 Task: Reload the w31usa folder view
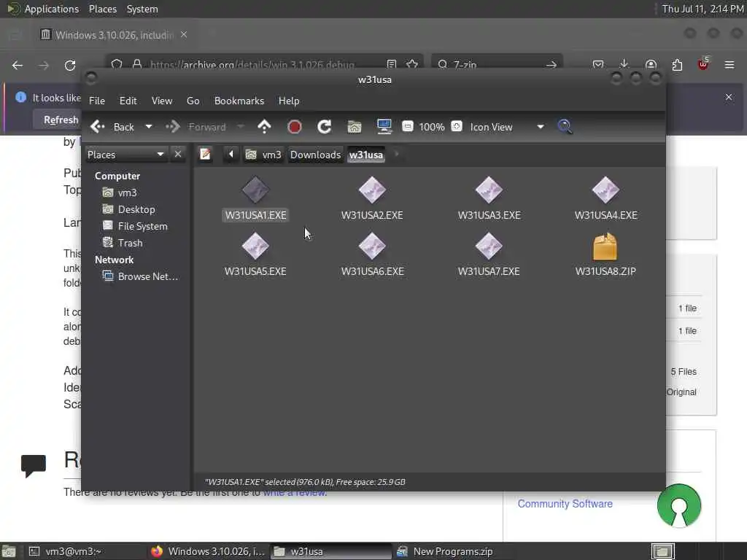pyautogui.click(x=325, y=127)
